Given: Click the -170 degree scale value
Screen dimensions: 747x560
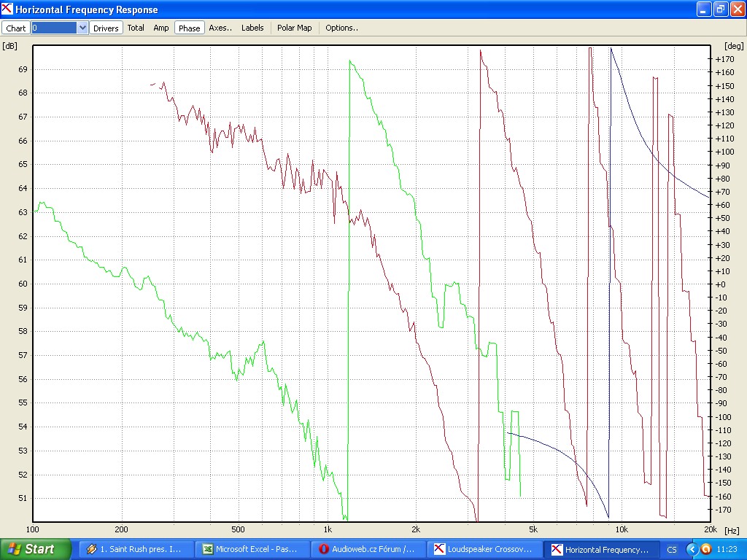Looking at the screenshot, I should 724,510.
